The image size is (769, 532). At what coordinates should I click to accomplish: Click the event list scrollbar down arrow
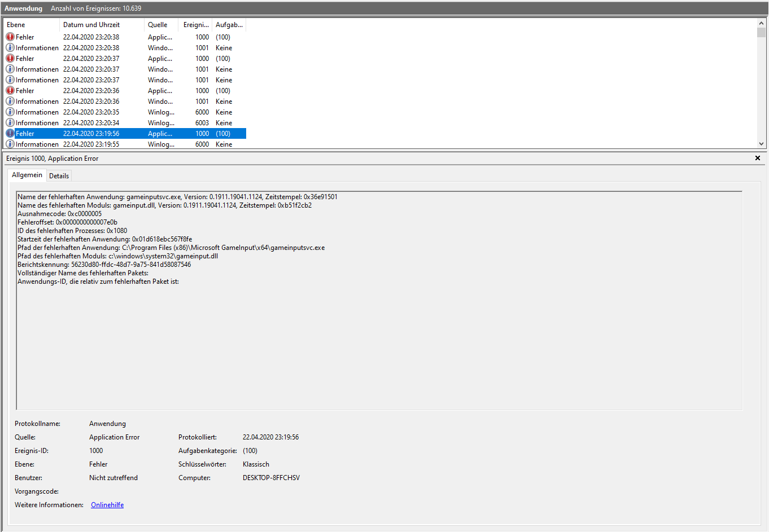pyautogui.click(x=761, y=144)
